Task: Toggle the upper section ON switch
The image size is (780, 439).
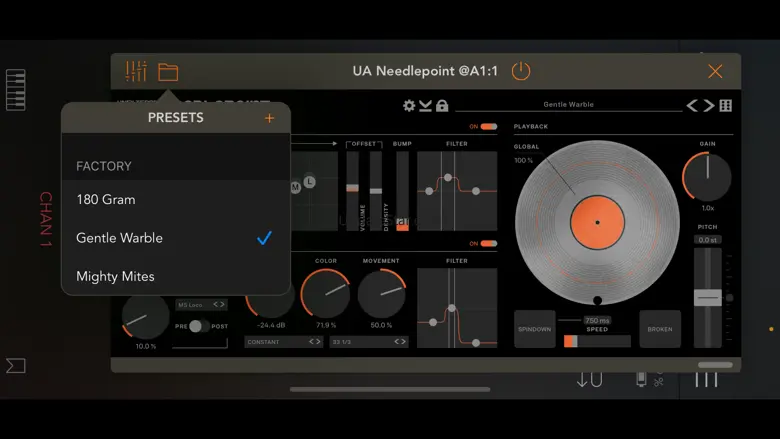Action: 488,127
